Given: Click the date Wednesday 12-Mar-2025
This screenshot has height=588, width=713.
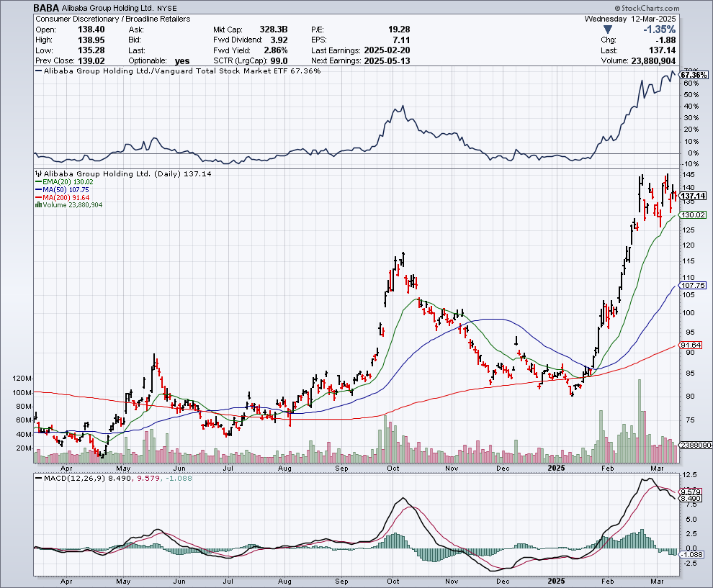Looking at the screenshot, I should coord(630,19).
